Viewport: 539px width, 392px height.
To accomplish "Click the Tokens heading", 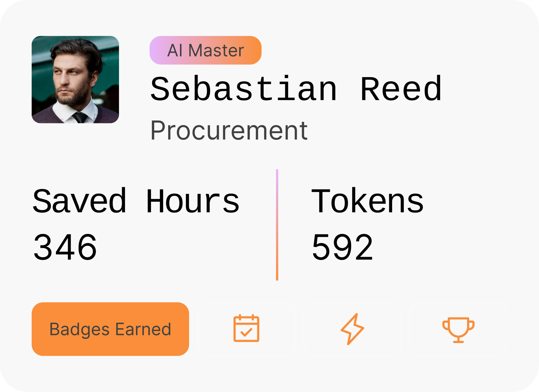I will click(367, 201).
